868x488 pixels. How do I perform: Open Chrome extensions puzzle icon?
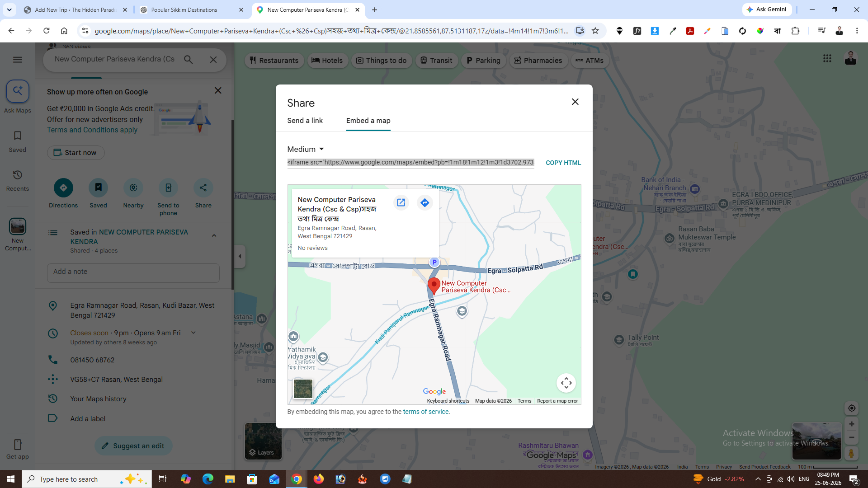(795, 31)
